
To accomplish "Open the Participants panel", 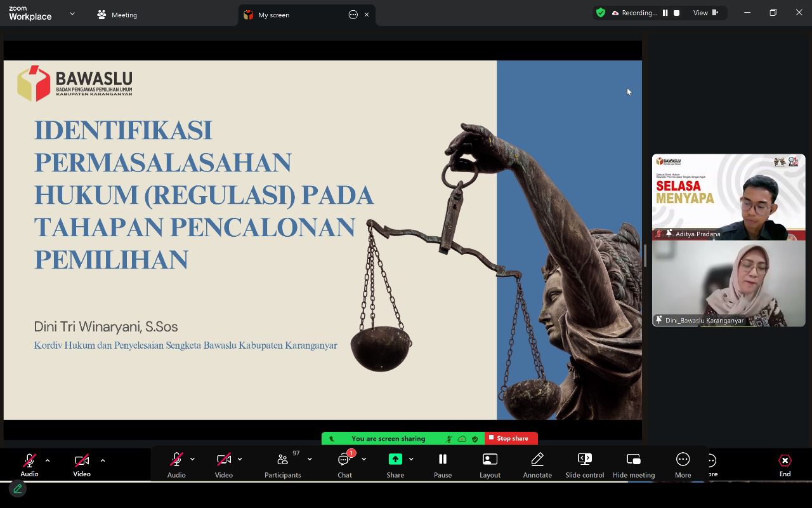I will click(282, 465).
